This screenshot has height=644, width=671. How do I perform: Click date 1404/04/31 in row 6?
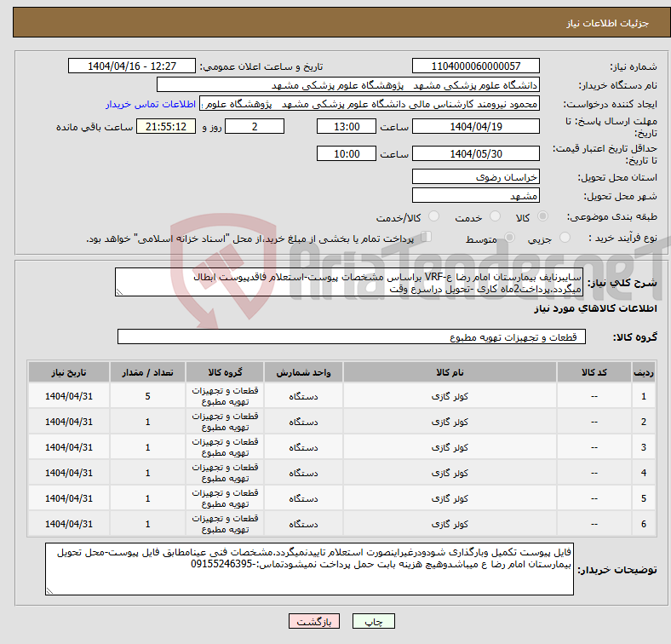69,524
